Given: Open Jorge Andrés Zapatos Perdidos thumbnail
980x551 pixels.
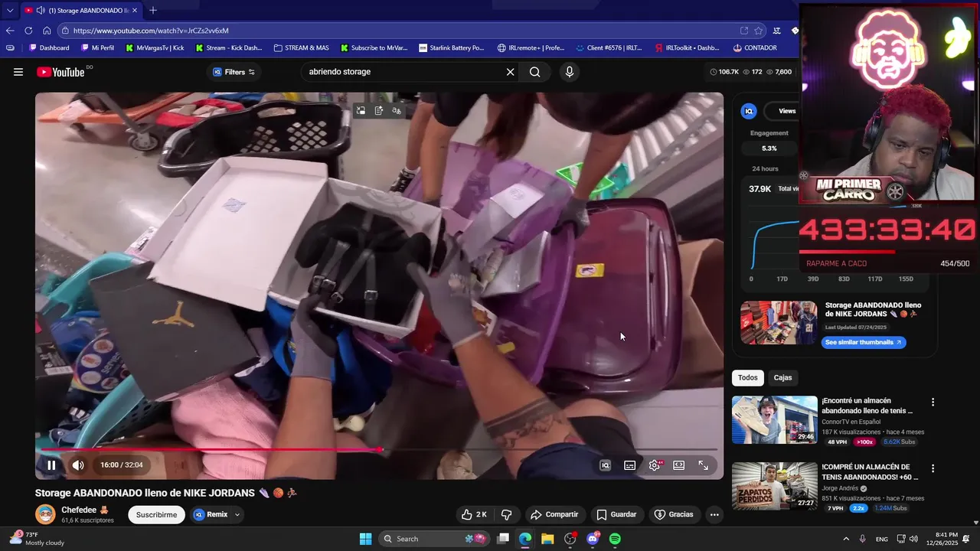Looking at the screenshot, I should click(x=775, y=486).
